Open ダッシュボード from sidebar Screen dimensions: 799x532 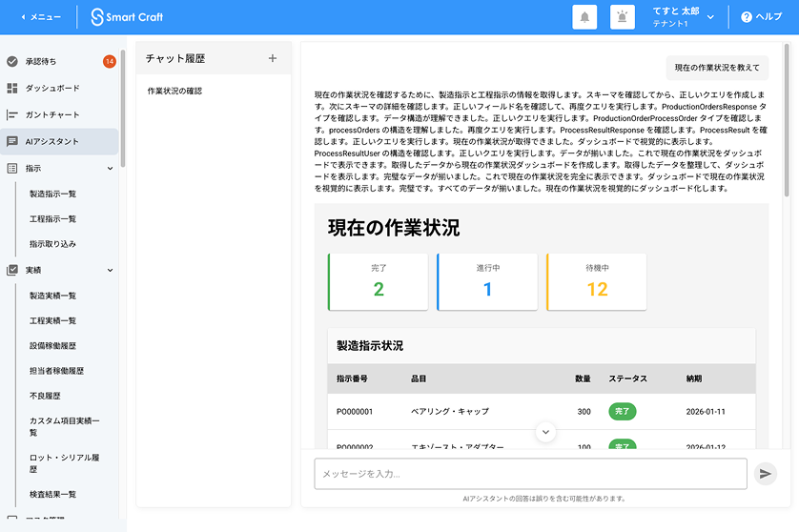59,88
